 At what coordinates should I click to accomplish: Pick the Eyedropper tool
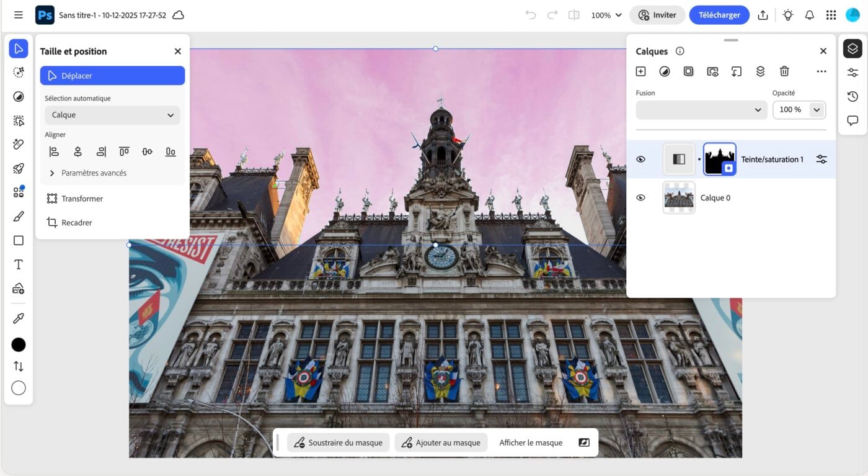19,318
